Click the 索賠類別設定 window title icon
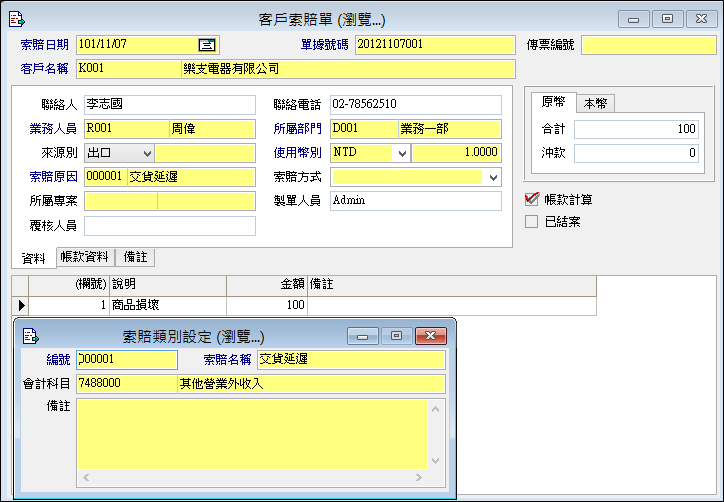Image resolution: width=724 pixels, height=502 pixels. click(x=31, y=336)
